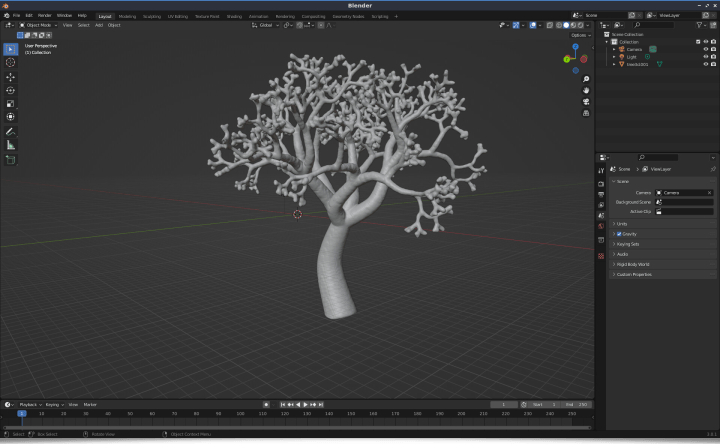Open the Global transform orientation dropdown
The height and width of the screenshot is (444, 720).
[x=265, y=25]
